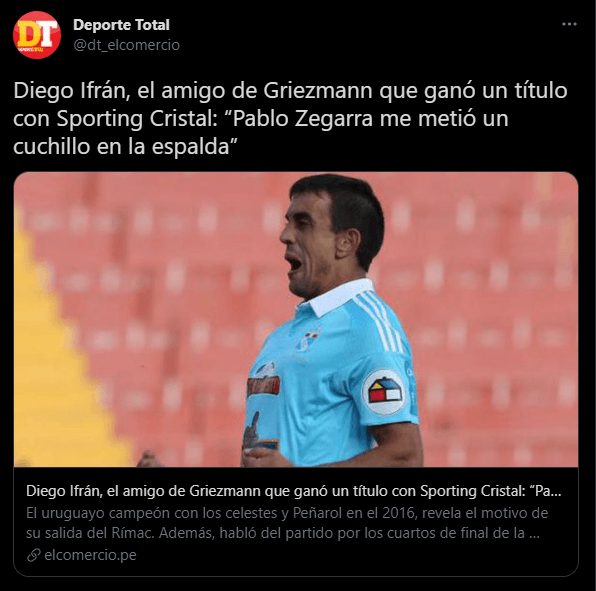Open the @dt_elcomercio handle
This screenshot has width=596, height=591.
click(x=126, y=45)
